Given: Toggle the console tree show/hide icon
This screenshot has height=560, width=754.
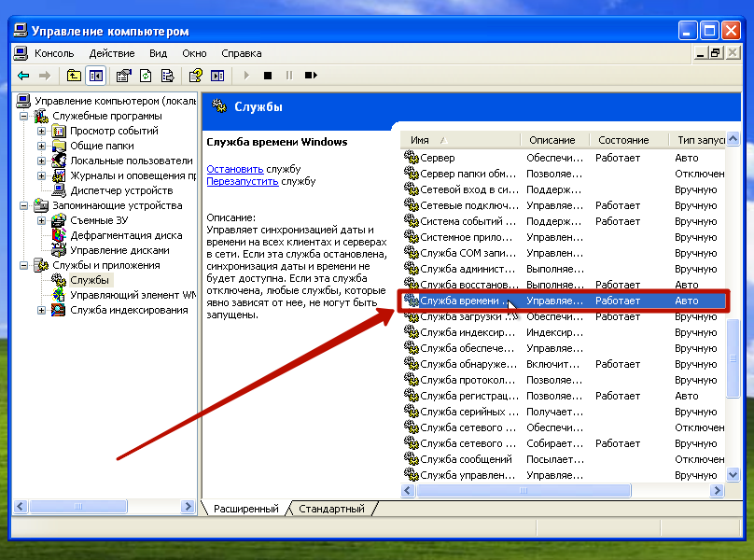Looking at the screenshot, I should click(x=94, y=76).
